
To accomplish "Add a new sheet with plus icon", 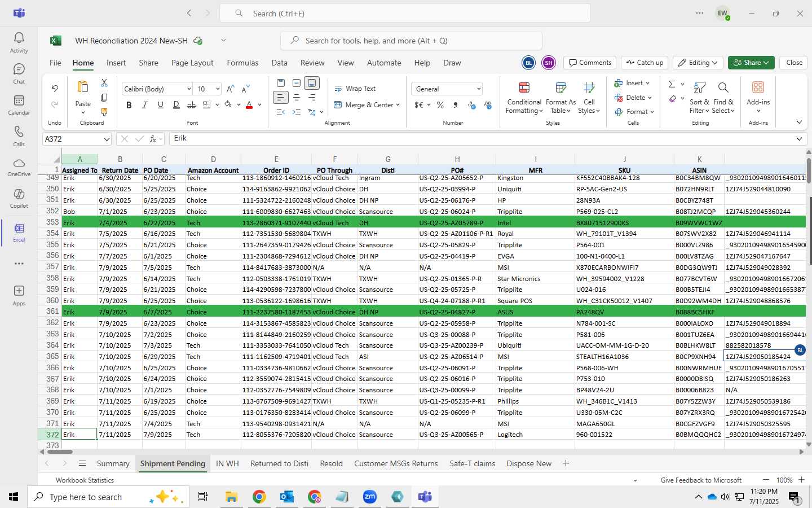I will coord(566,463).
